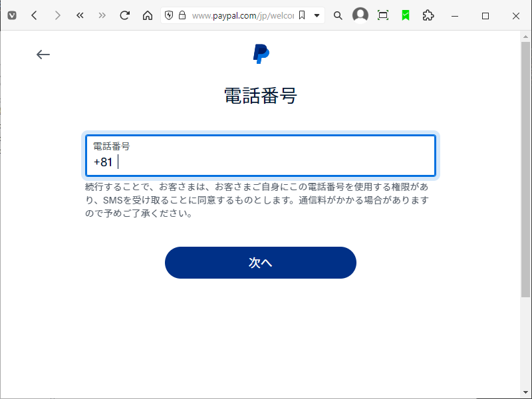532x399 pixels.
Task: Click the 電話番号 page heading
Action: tap(261, 96)
